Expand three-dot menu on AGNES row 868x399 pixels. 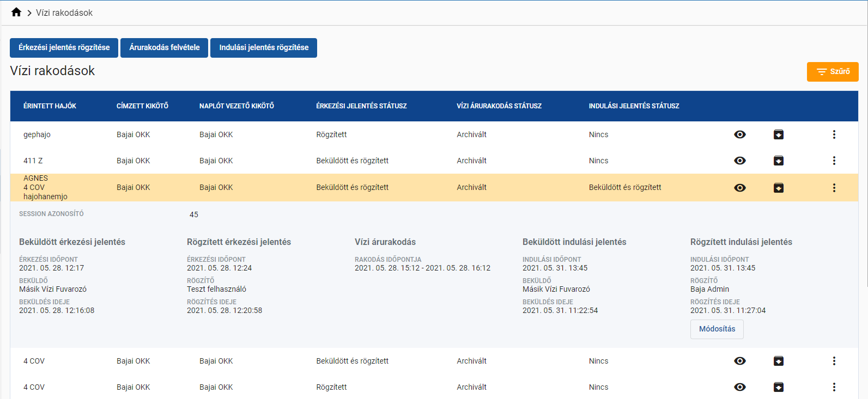(834, 188)
